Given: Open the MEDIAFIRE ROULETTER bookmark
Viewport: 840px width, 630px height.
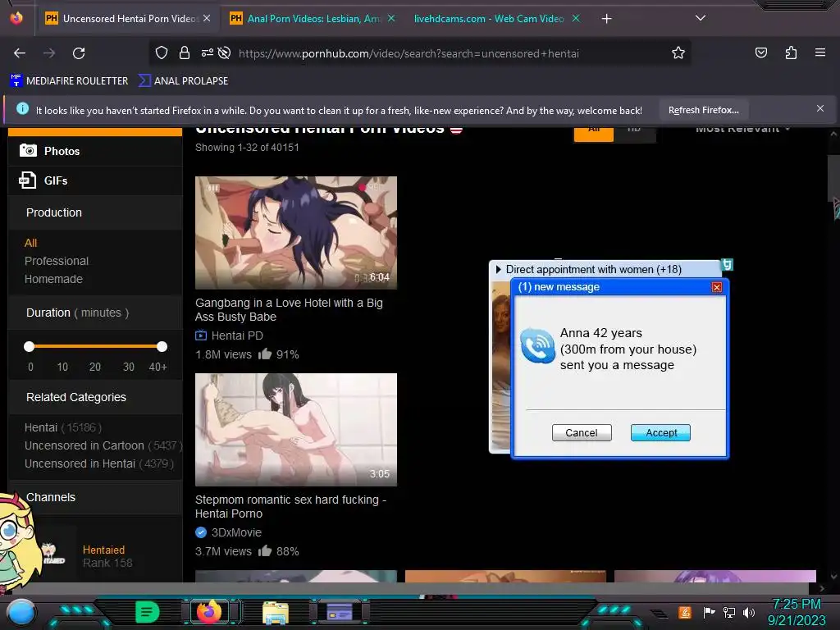Looking at the screenshot, I should [x=69, y=81].
